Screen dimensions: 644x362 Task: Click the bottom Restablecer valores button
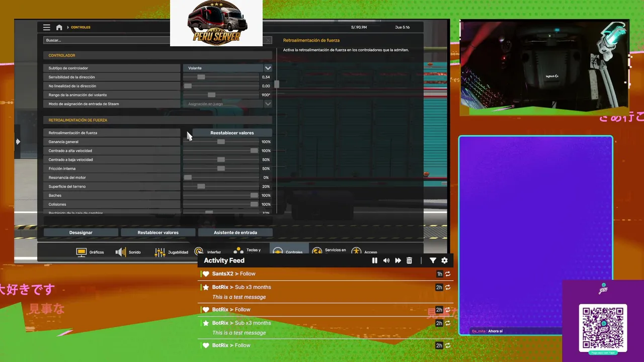(158, 232)
